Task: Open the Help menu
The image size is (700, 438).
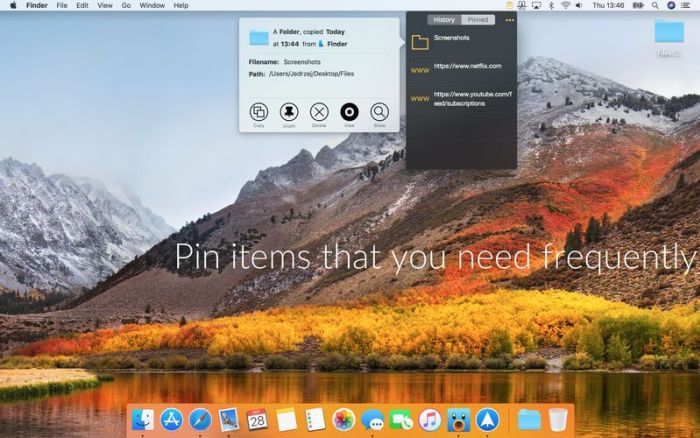Action: (181, 5)
